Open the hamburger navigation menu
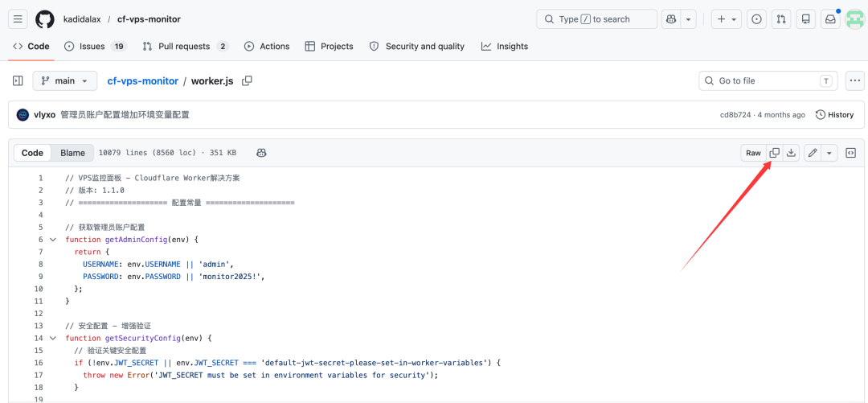 (18, 19)
